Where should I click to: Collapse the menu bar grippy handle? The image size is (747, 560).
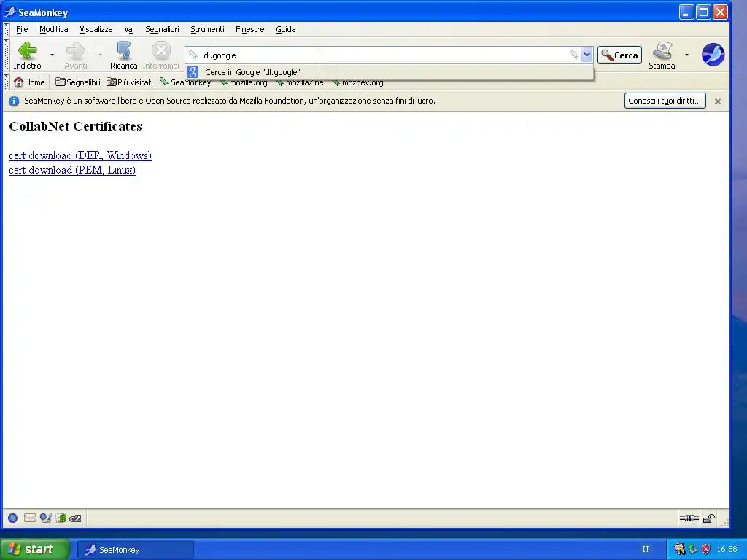tap(7, 29)
